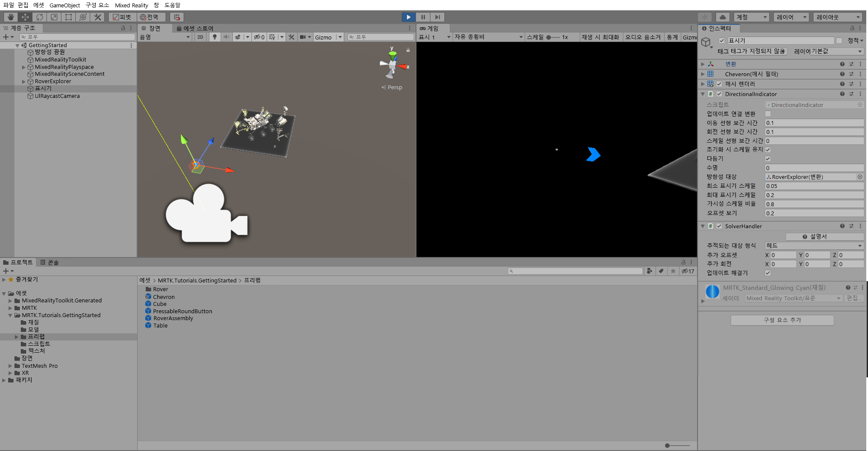Toggle 2D view mode in scene
This screenshot has width=868, height=451.
click(x=200, y=37)
